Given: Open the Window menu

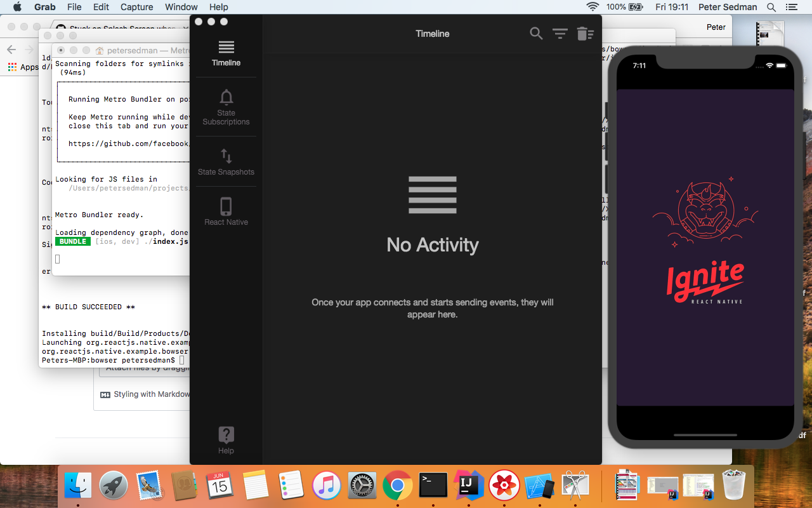Looking at the screenshot, I should [181, 7].
